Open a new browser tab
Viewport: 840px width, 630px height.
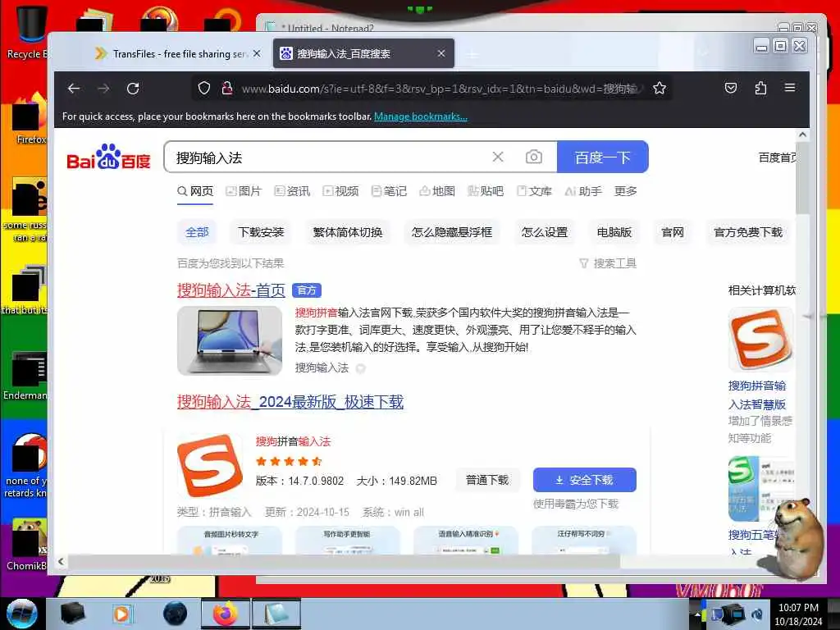pyautogui.click(x=472, y=54)
